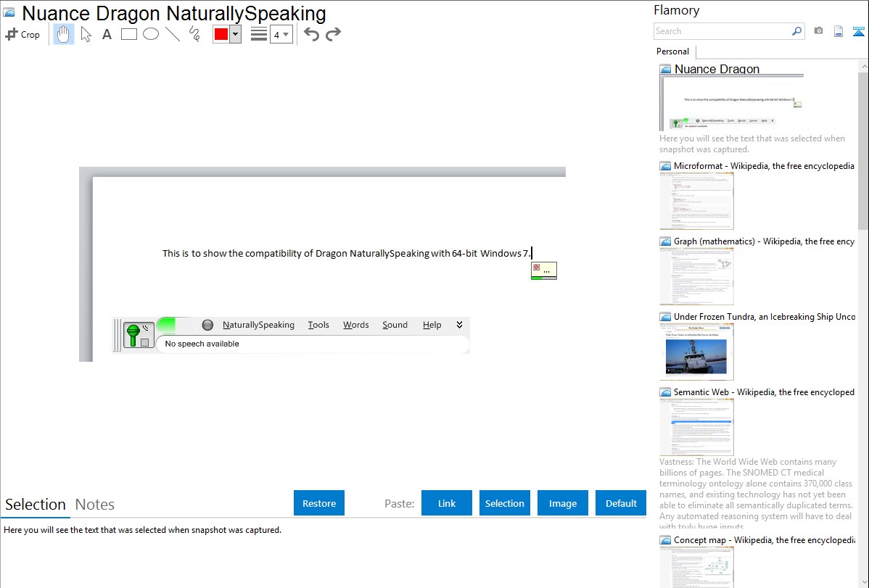This screenshot has height=588, width=869.
Task: Click the Image paste button
Action: 562,503
